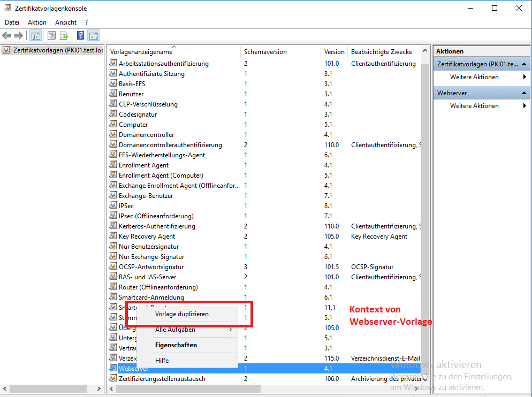The image size is (532, 397).
Task: Open the Properties toolbar icon
Action: [x=52, y=36]
